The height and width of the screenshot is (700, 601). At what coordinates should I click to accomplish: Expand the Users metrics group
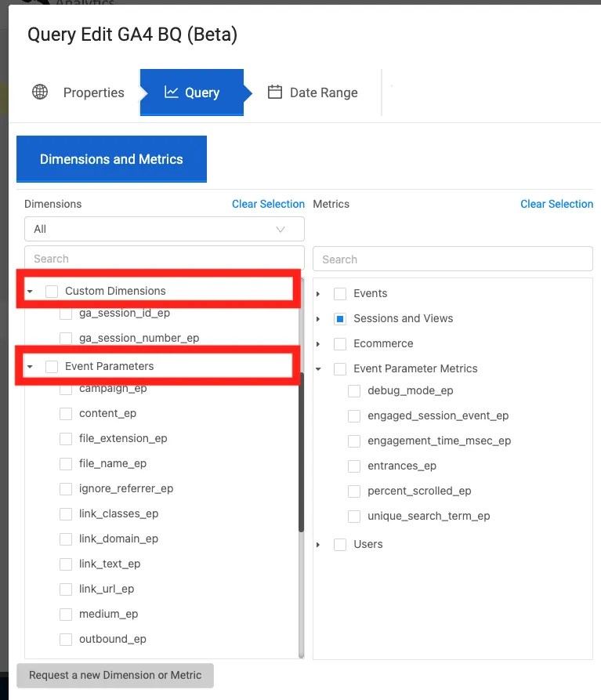coord(318,544)
